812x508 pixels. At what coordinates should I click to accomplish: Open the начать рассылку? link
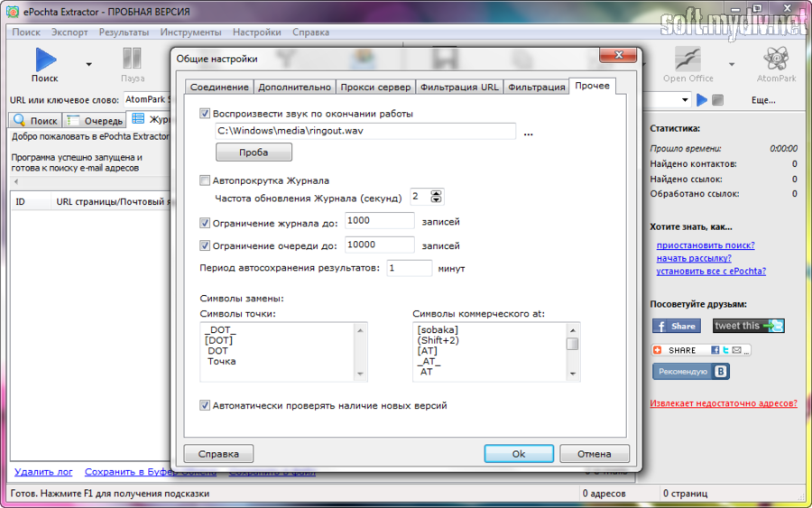click(694, 258)
